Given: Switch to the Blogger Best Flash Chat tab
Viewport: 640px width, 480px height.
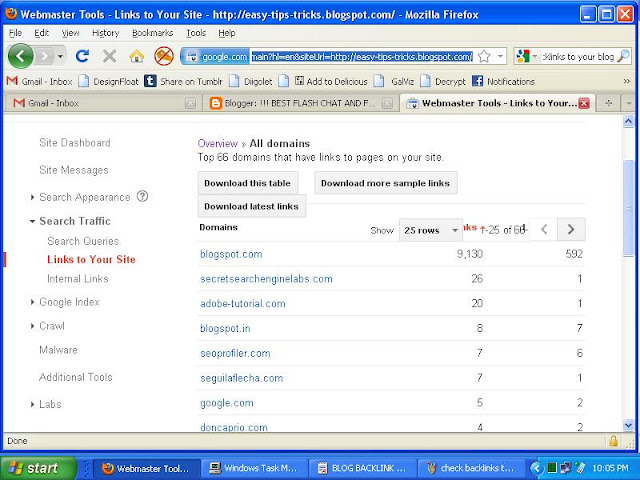Looking at the screenshot, I should (x=299, y=103).
